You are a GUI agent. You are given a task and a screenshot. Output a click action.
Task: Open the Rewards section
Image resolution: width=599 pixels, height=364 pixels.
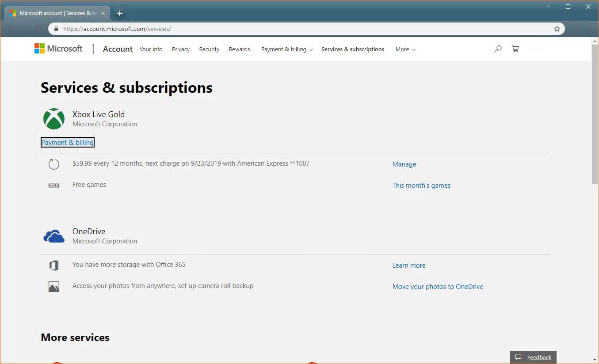239,49
